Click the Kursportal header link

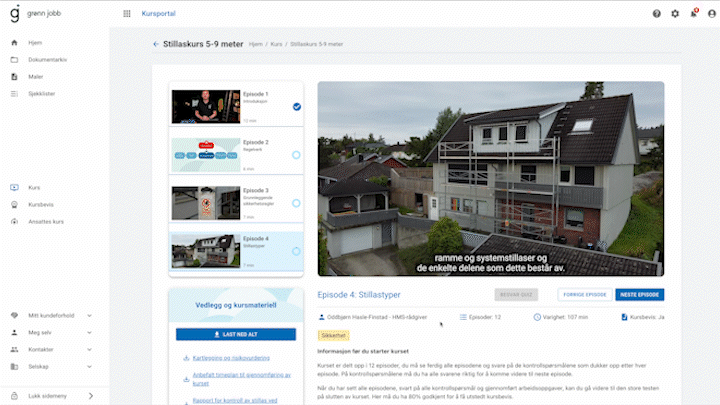coord(158,14)
